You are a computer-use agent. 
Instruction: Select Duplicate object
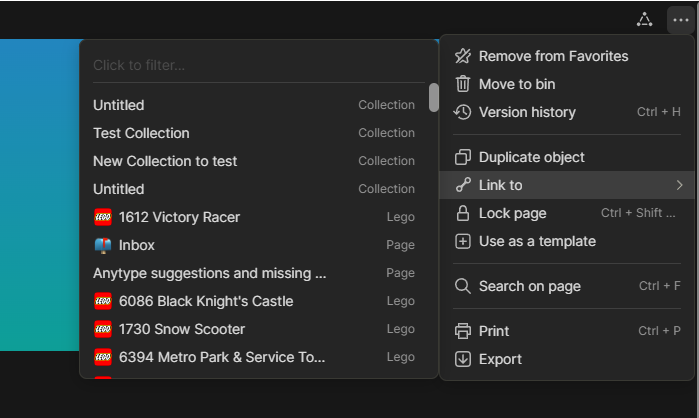(x=567, y=157)
